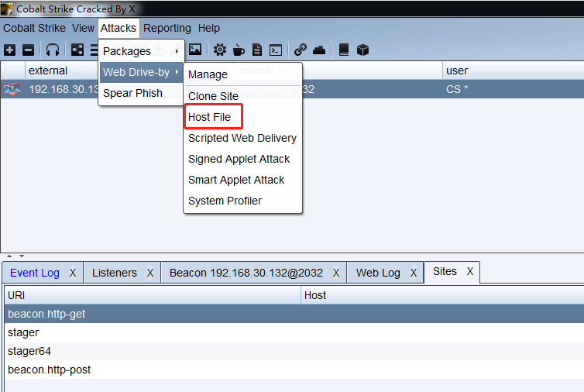Viewport: 584px width, 392px height.
Task: Open System Profiler entry
Action: coord(243,201)
